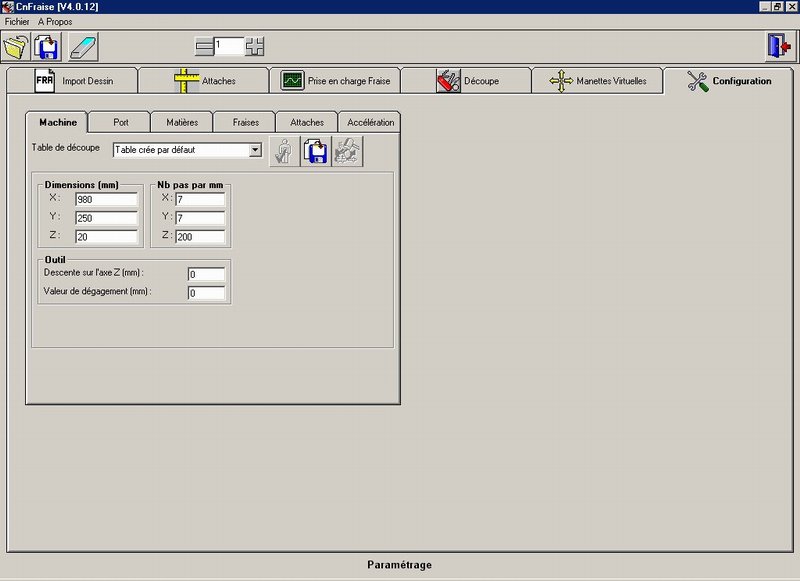Click the Nb pas par mm X field
The width and height of the screenshot is (800, 581).
pyautogui.click(x=200, y=199)
